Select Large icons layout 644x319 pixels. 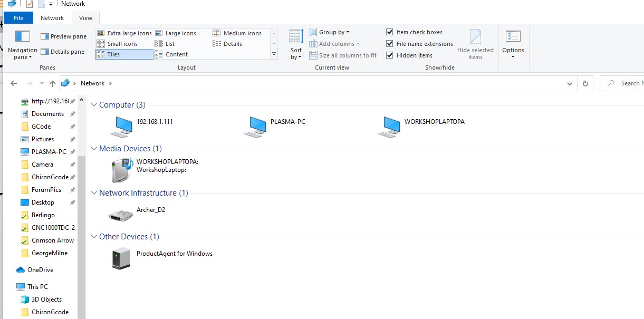[x=176, y=33]
